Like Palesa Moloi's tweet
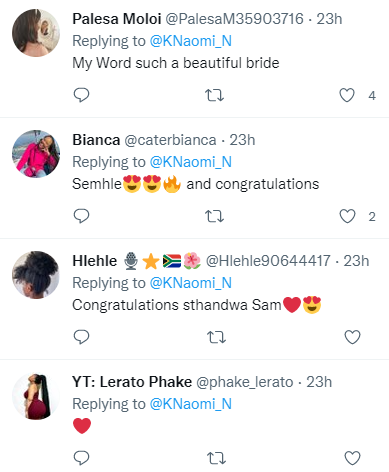Viewport: 389px width, 472px height. (347, 95)
